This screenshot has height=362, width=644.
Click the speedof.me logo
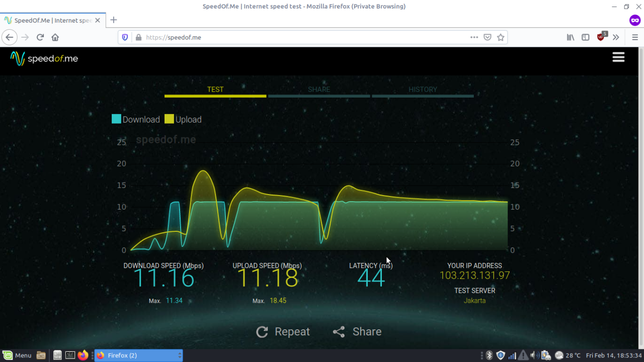pyautogui.click(x=44, y=59)
